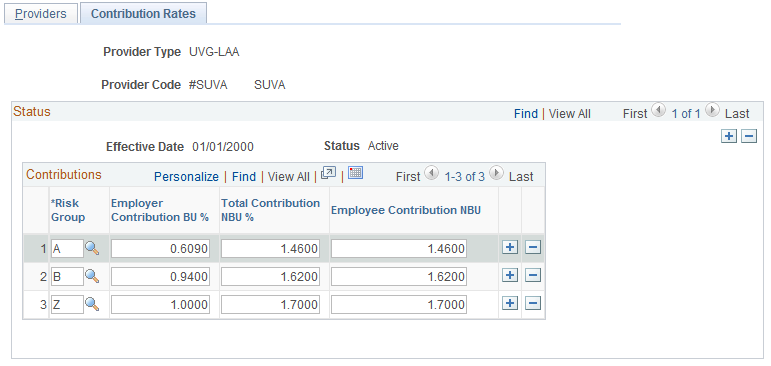The image size is (771, 366).
Task: Focus Risk Group field containing B
Action: tap(67, 276)
